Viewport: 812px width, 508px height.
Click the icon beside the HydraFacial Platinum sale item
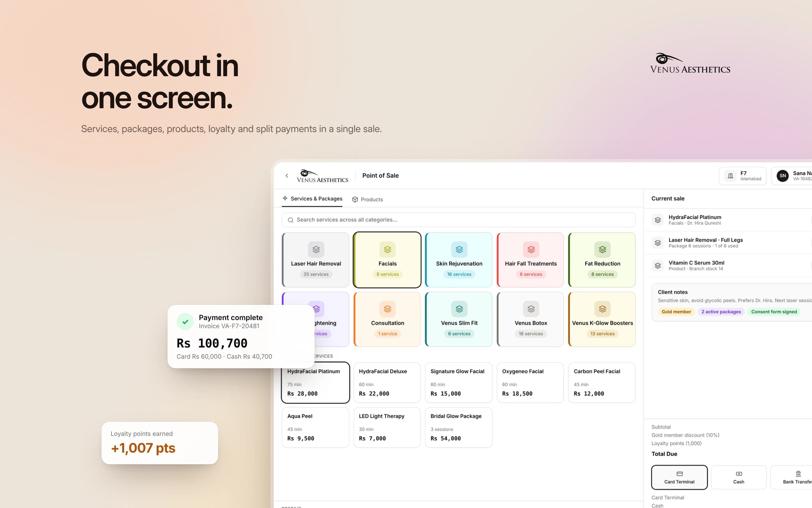point(658,220)
